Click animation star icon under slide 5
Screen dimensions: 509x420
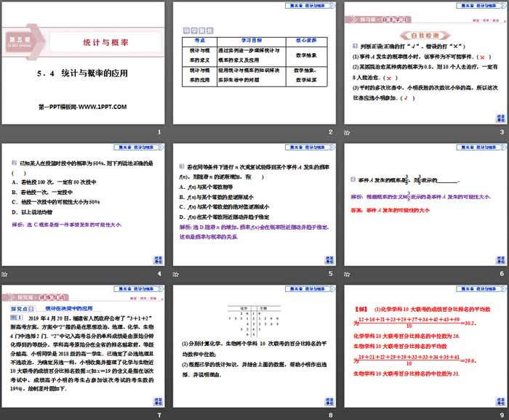[176, 275]
